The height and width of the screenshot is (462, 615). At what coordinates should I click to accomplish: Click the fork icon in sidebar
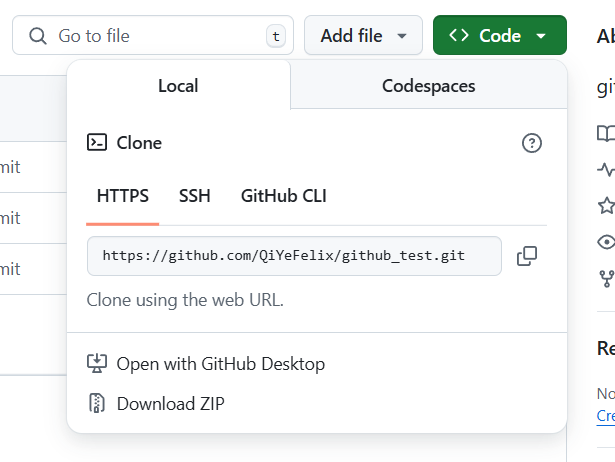pos(607,278)
